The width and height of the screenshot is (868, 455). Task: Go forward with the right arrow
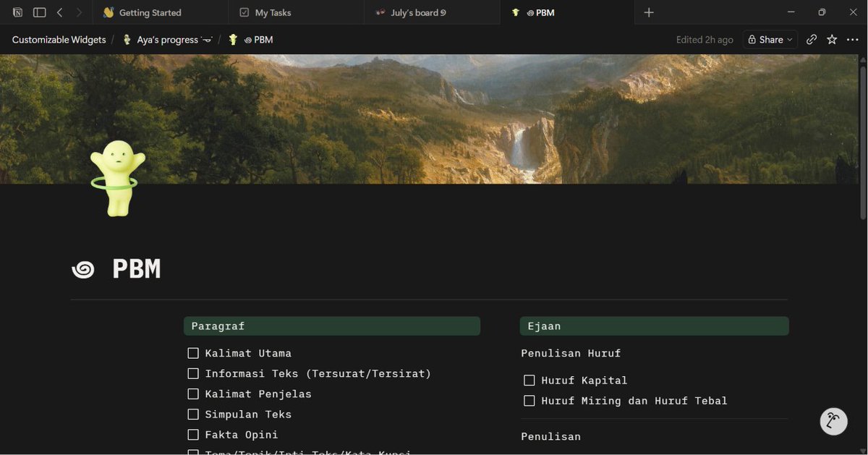tap(79, 12)
